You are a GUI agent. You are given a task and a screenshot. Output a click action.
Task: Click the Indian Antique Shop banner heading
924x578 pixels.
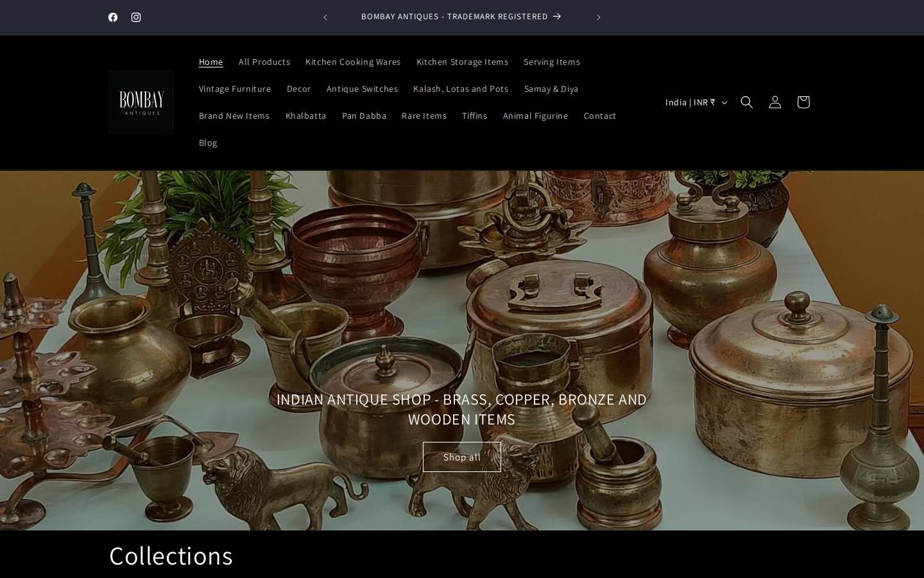pos(462,409)
